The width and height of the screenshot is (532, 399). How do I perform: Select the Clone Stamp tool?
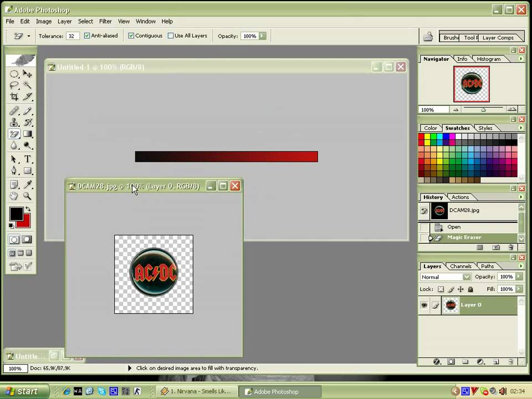coord(14,122)
